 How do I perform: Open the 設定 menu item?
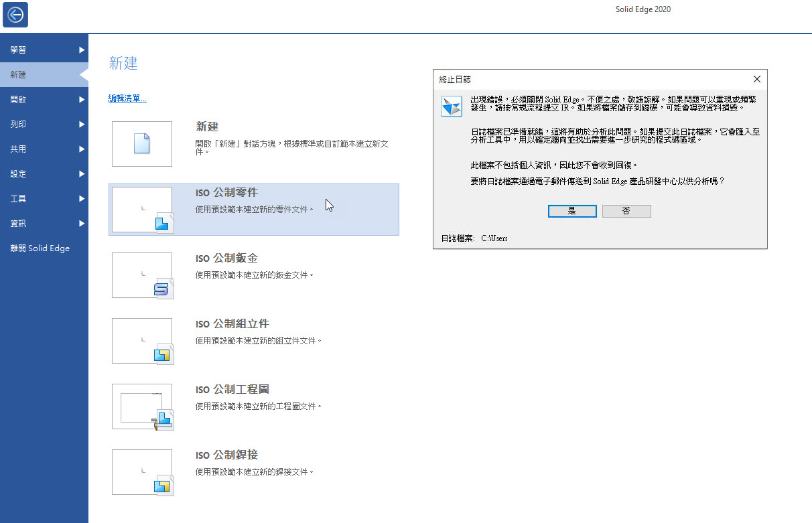[44, 174]
